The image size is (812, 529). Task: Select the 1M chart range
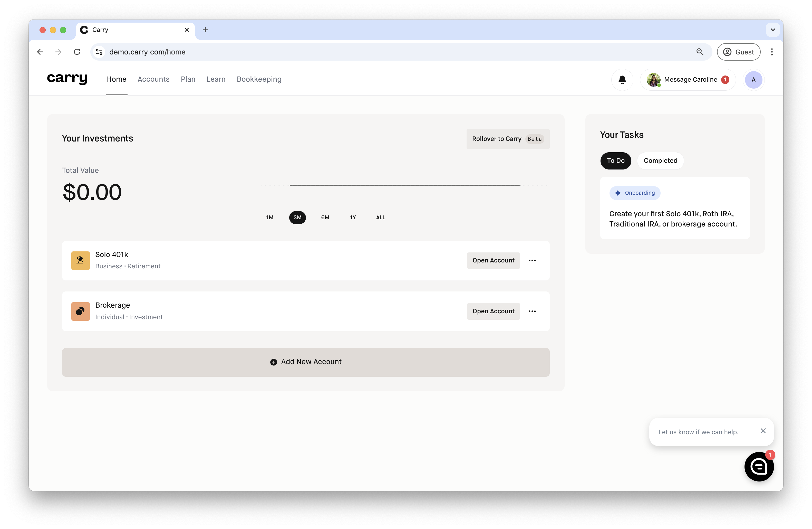point(269,218)
